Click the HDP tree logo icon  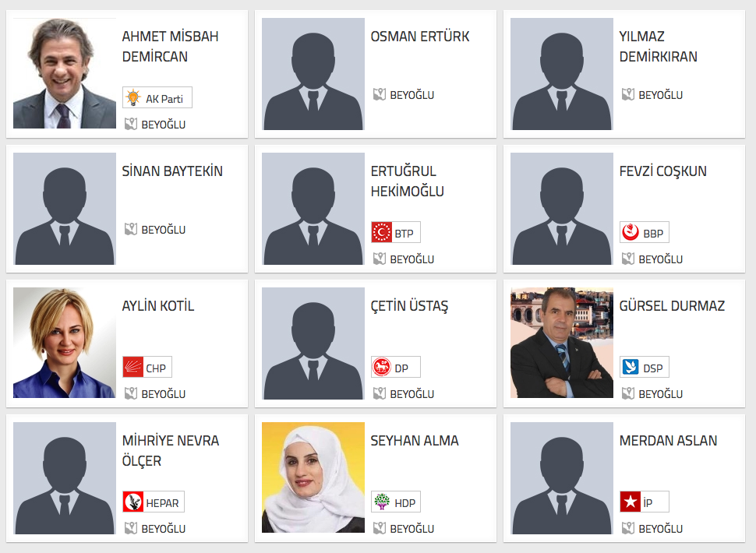click(382, 502)
